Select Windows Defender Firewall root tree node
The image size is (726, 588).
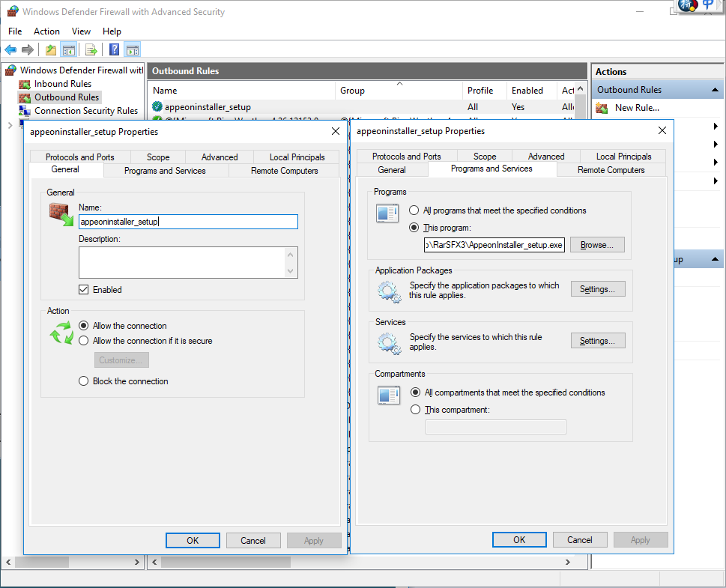point(82,70)
